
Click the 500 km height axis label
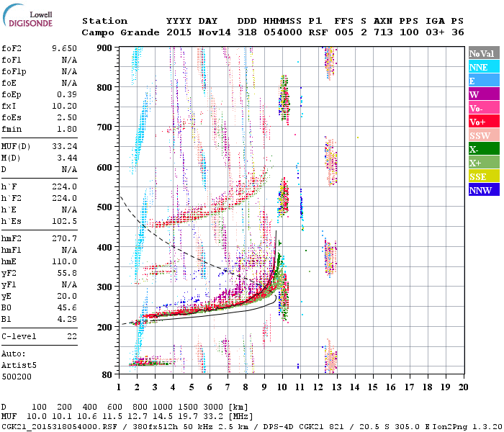click(x=104, y=207)
